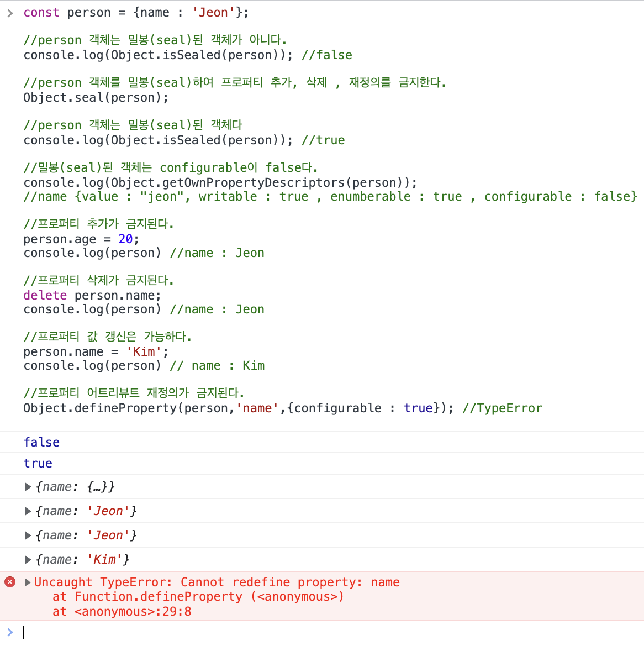Expand the {name: 'Kim'} object output
The height and width of the screenshot is (651, 644).
pos(28,560)
